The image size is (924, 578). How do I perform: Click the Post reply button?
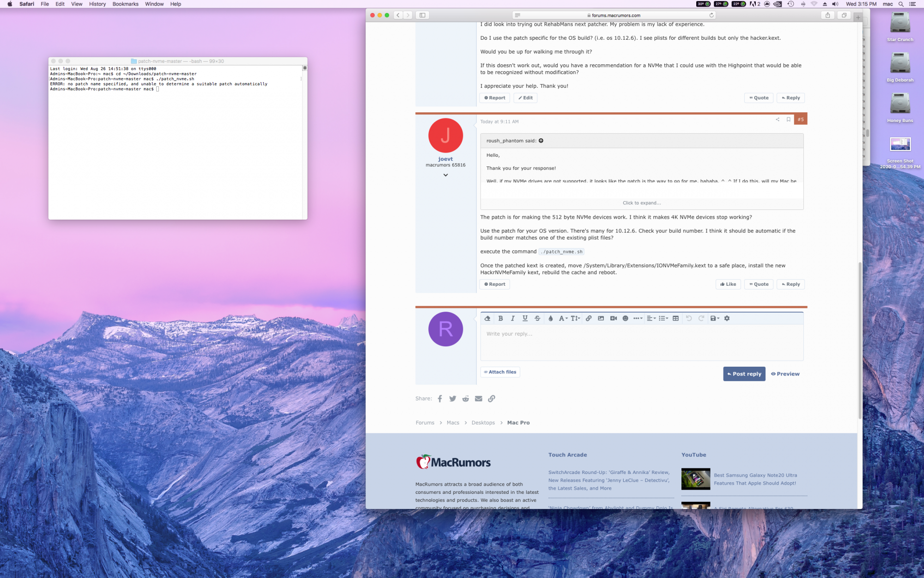(x=744, y=374)
